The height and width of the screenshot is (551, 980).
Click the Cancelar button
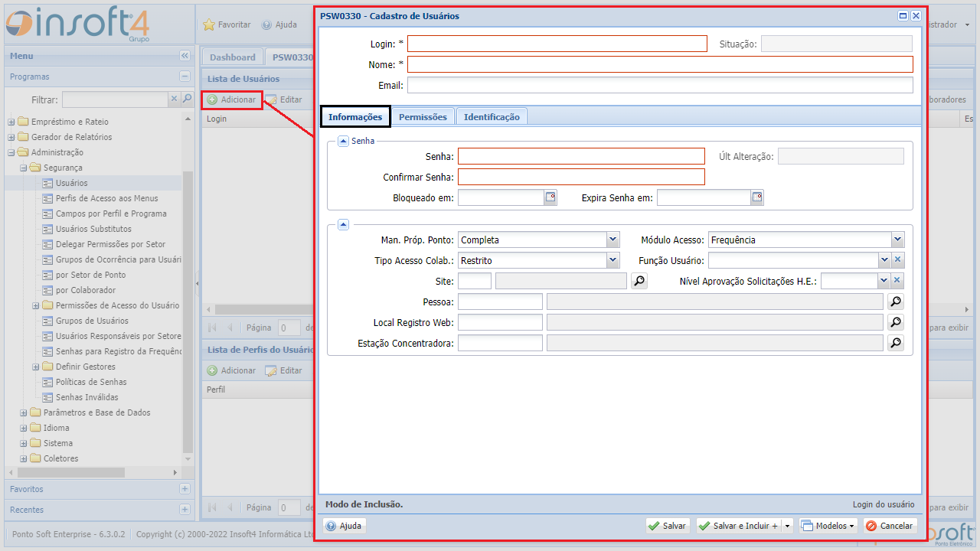tap(890, 526)
